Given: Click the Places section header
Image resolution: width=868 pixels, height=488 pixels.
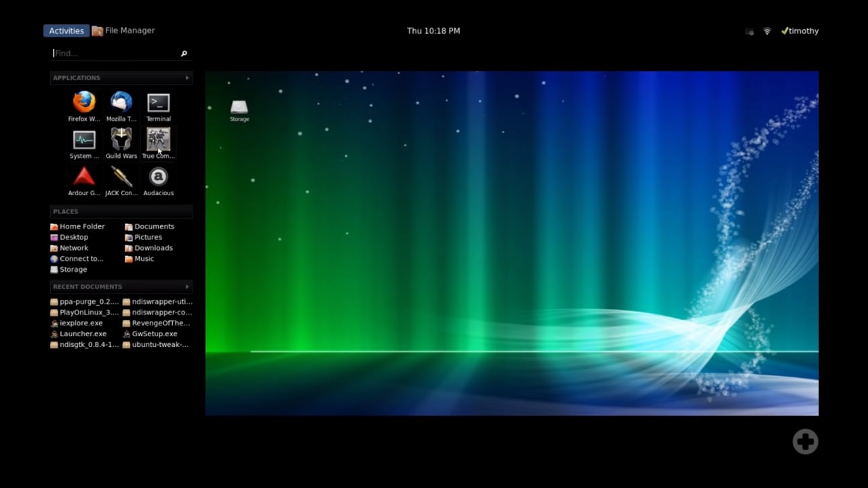Looking at the screenshot, I should [x=121, y=211].
